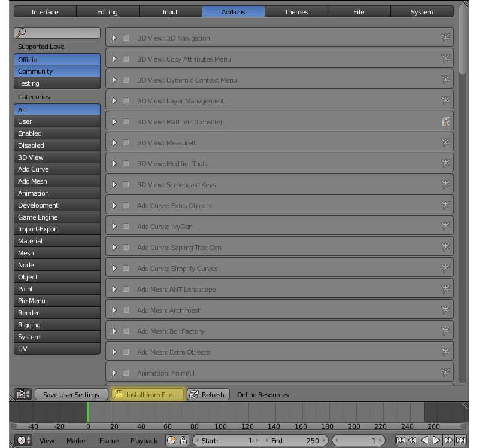
Task: Expand the Animation: AnimAll add-on
Action: [x=114, y=373]
